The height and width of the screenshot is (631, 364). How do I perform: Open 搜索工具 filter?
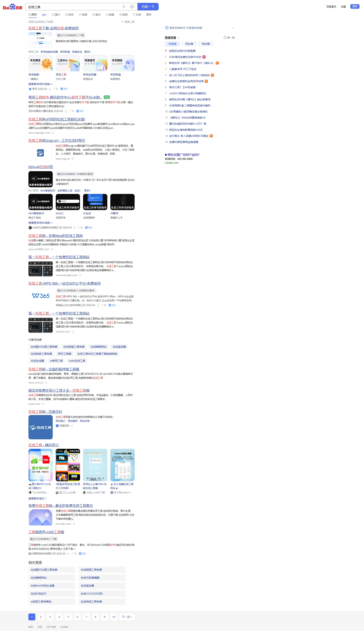pyautogui.click(x=128, y=22)
